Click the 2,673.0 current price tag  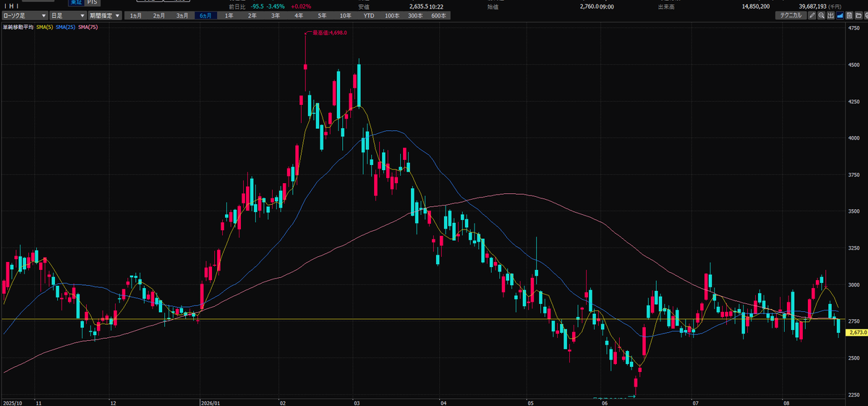(856, 332)
